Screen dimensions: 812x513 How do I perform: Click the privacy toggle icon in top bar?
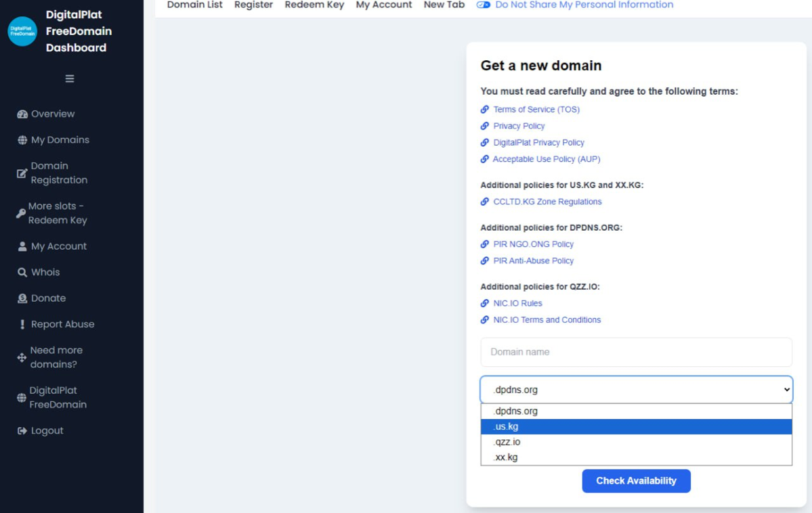click(x=483, y=5)
